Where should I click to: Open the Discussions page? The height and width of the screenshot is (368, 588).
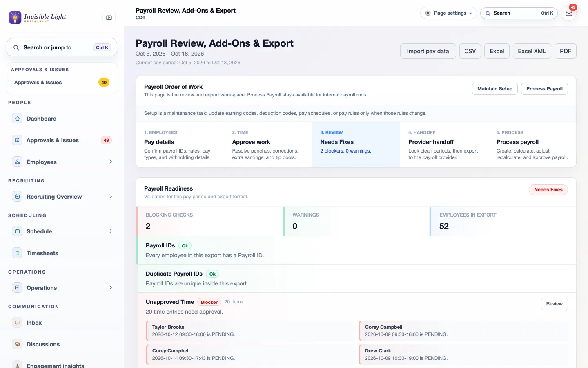click(62, 344)
